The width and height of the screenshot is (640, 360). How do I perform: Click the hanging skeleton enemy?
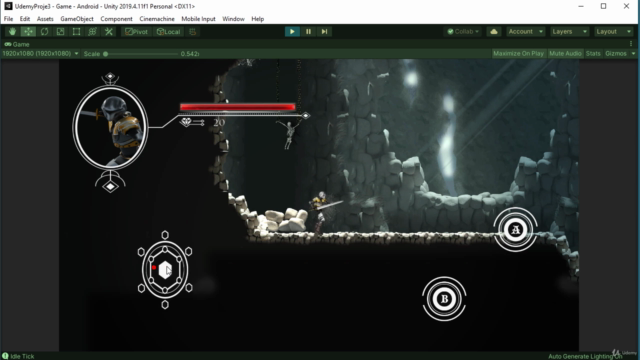(x=289, y=134)
